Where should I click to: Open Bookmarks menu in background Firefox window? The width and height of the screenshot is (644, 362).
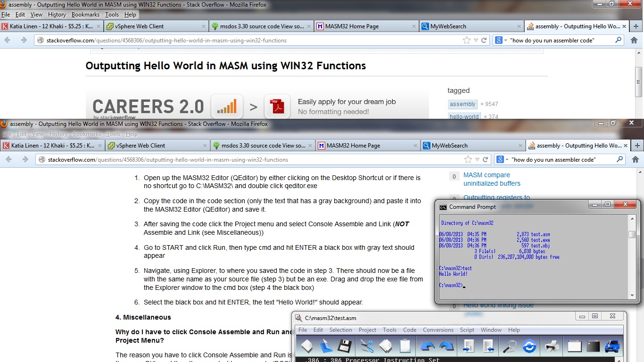(x=86, y=15)
